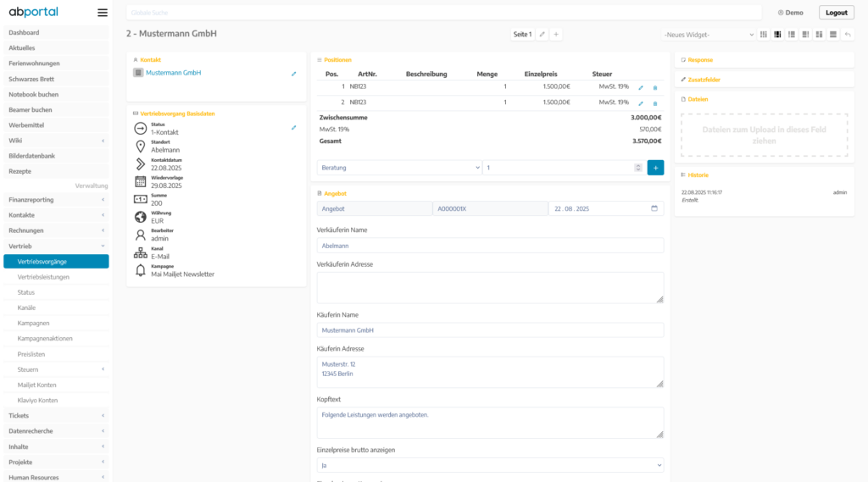Edit the Mustermann GmbH contact
The image size is (868, 482).
click(294, 74)
